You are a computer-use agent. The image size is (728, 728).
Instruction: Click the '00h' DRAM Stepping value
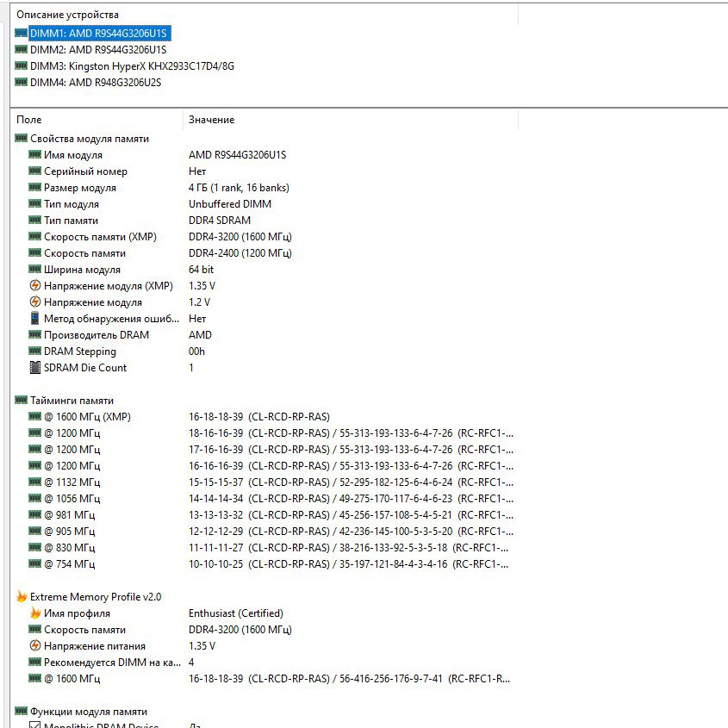196,351
